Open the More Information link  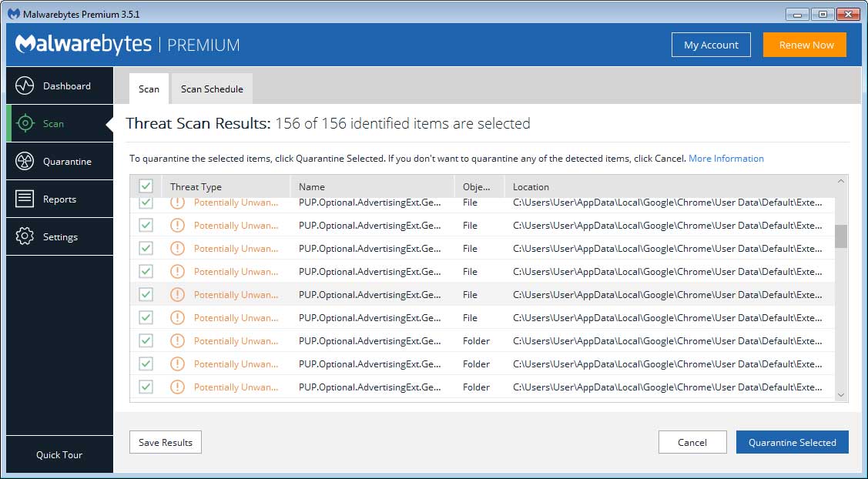click(726, 158)
